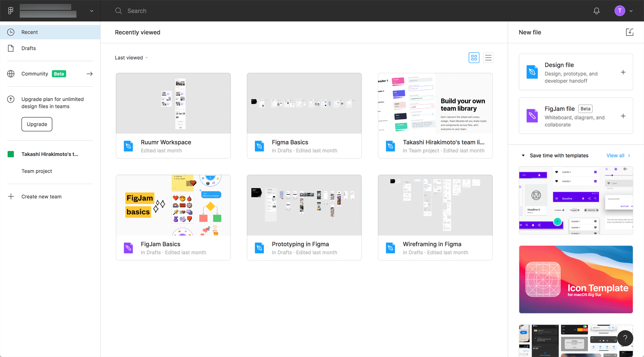Image resolution: width=644 pixels, height=357 pixels.
Task: Open the Recent section
Action: tap(50, 32)
